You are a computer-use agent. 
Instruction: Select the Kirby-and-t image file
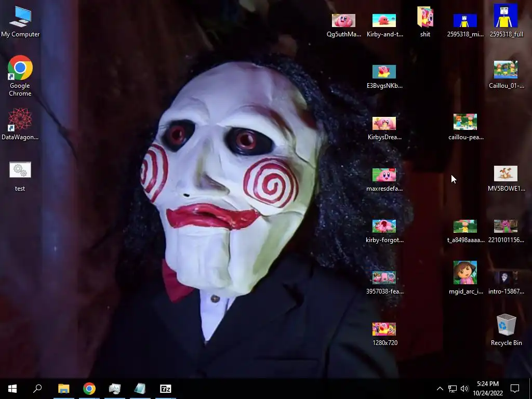coord(384,24)
